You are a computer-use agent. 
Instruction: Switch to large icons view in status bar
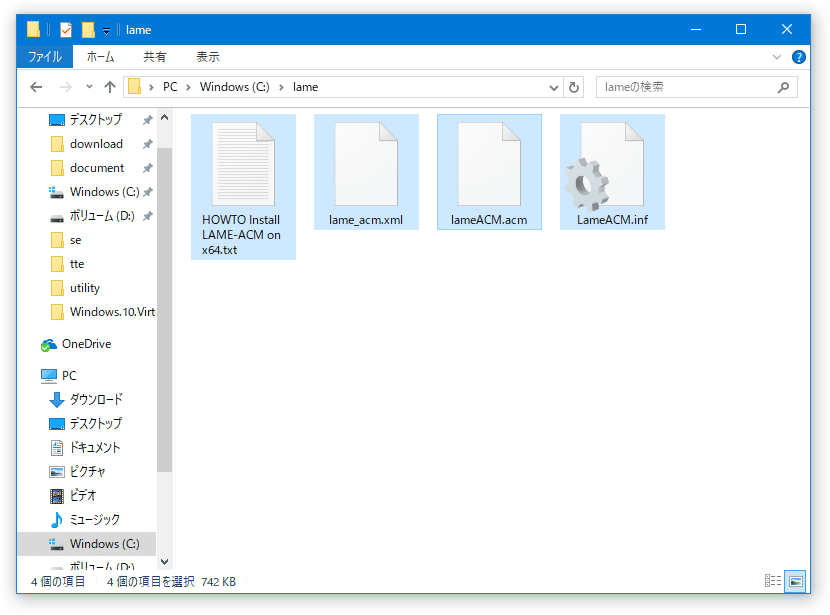pos(795,581)
